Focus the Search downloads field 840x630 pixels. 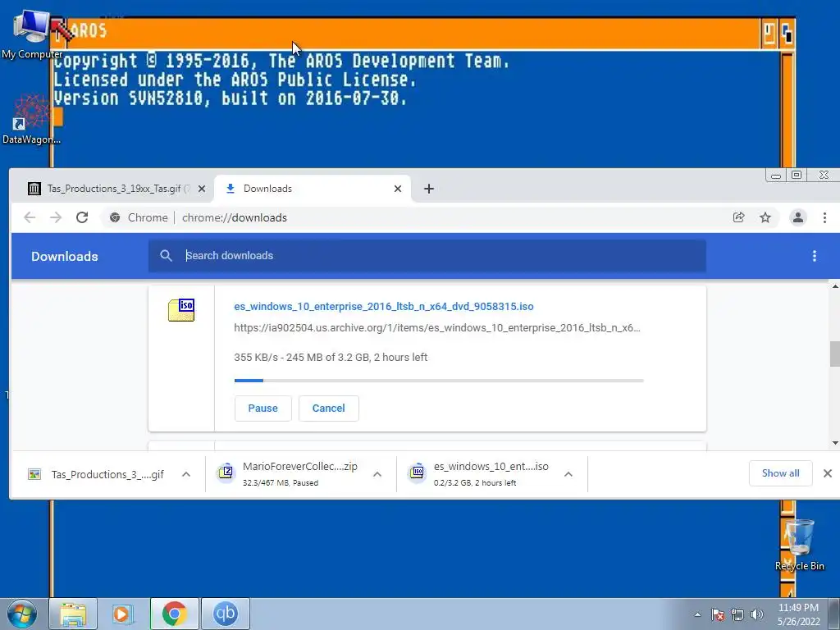pyautogui.click(x=427, y=256)
